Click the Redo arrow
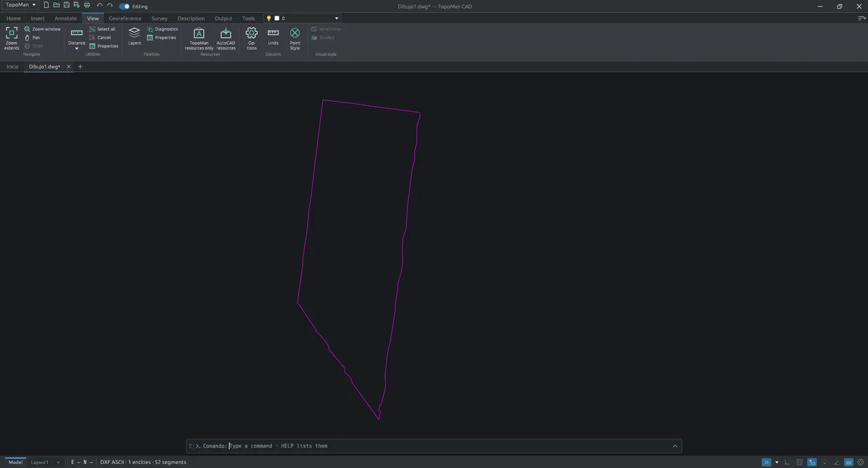868x468 pixels. tap(110, 5)
